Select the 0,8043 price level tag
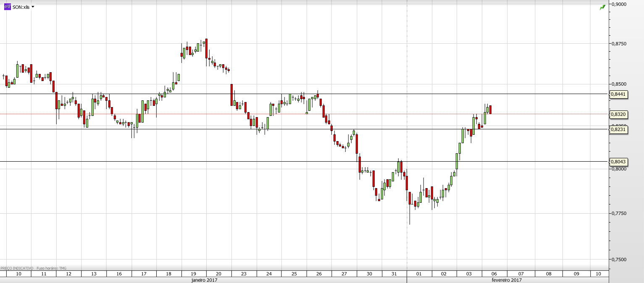 [x=618, y=162]
